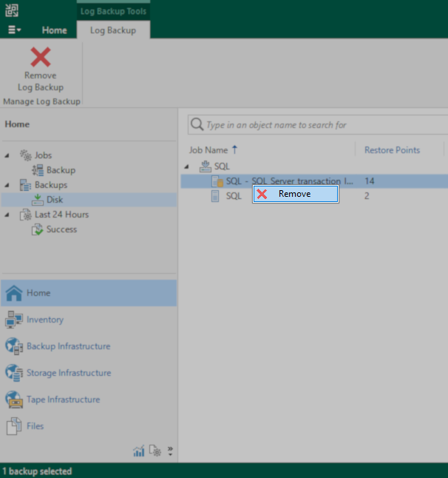Switch to the Home ribbon tab
448x478 pixels.
coord(54,30)
